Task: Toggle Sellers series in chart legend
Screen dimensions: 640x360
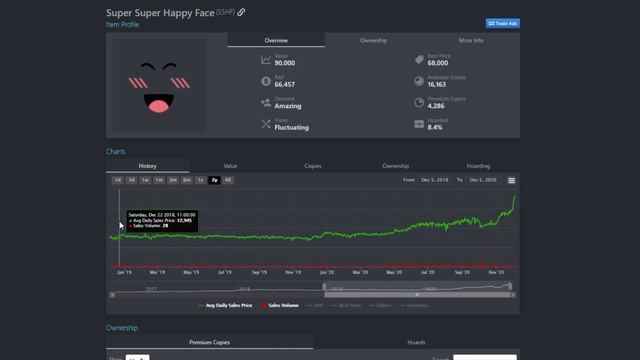Action: [x=380, y=305]
